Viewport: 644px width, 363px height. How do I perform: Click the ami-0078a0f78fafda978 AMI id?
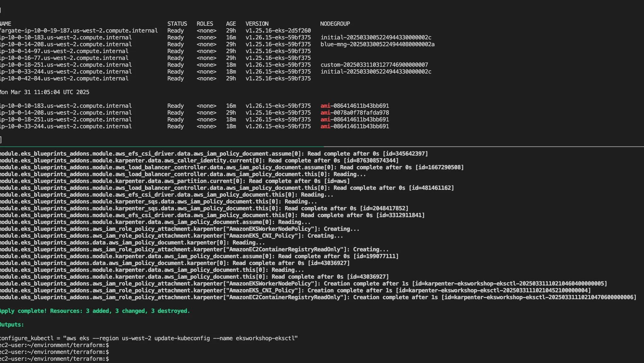tap(354, 113)
